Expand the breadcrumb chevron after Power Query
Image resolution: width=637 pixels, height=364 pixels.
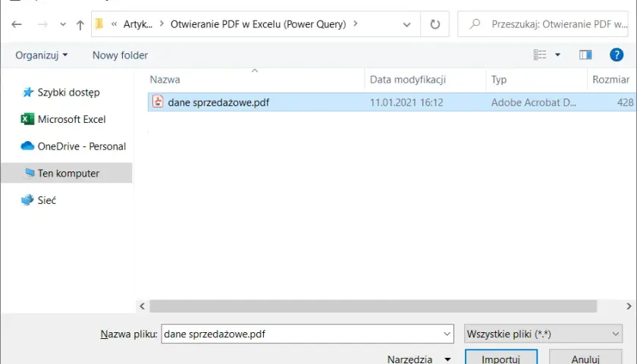[x=356, y=24]
